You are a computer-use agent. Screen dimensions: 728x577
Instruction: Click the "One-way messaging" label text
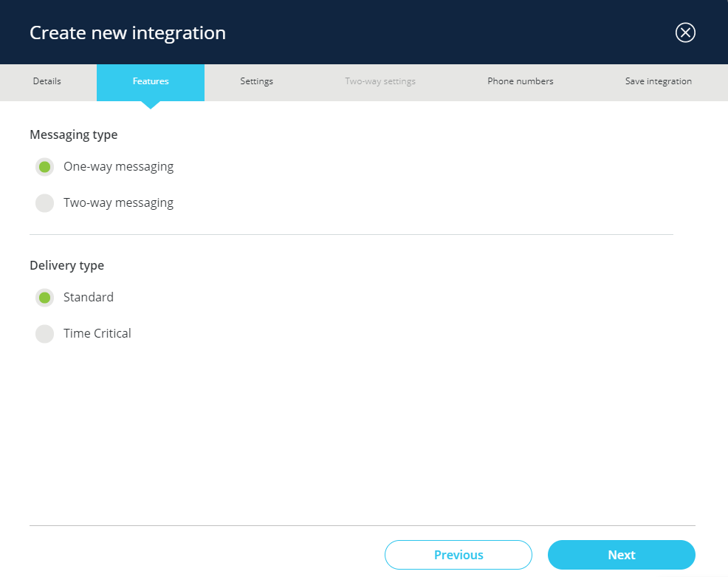(118, 167)
